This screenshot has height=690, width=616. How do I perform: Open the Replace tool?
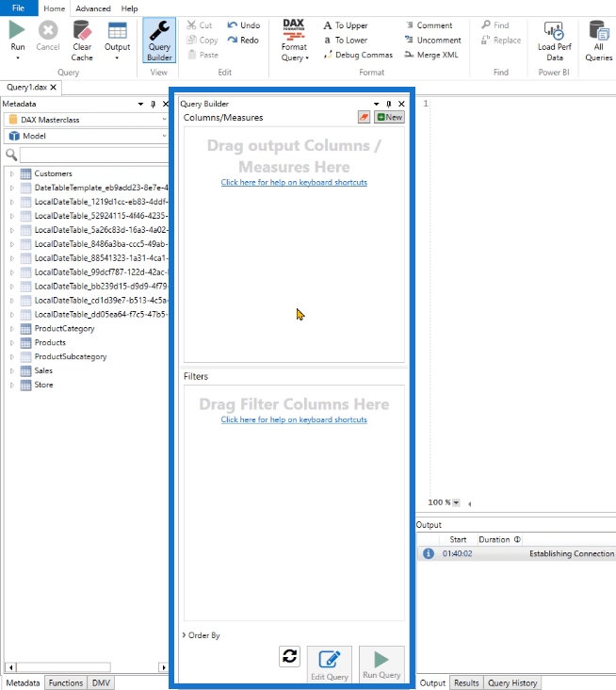click(x=501, y=40)
